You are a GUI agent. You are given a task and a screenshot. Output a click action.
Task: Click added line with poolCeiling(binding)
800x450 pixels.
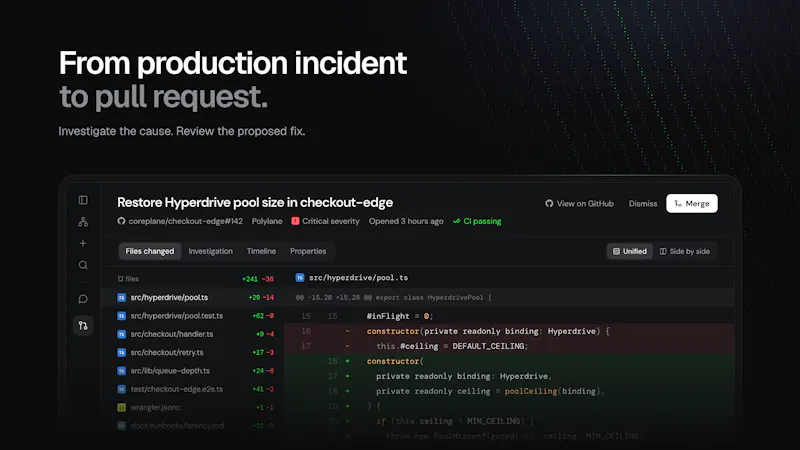(x=490, y=391)
